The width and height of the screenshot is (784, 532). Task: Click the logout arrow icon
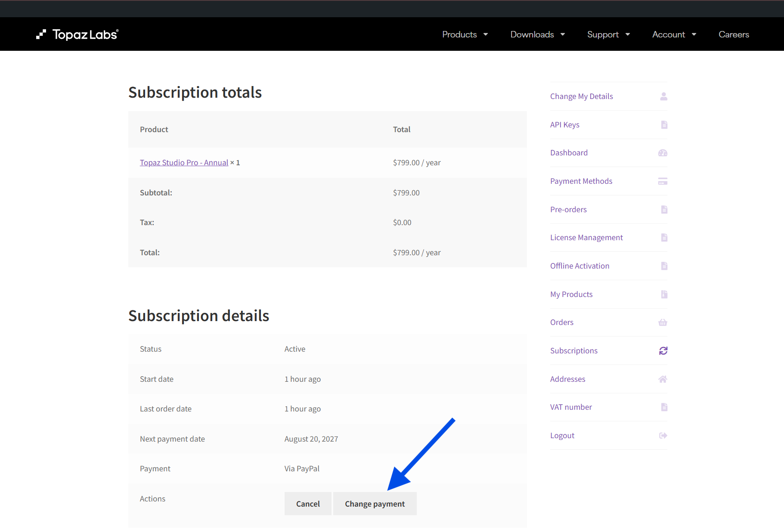point(663,436)
